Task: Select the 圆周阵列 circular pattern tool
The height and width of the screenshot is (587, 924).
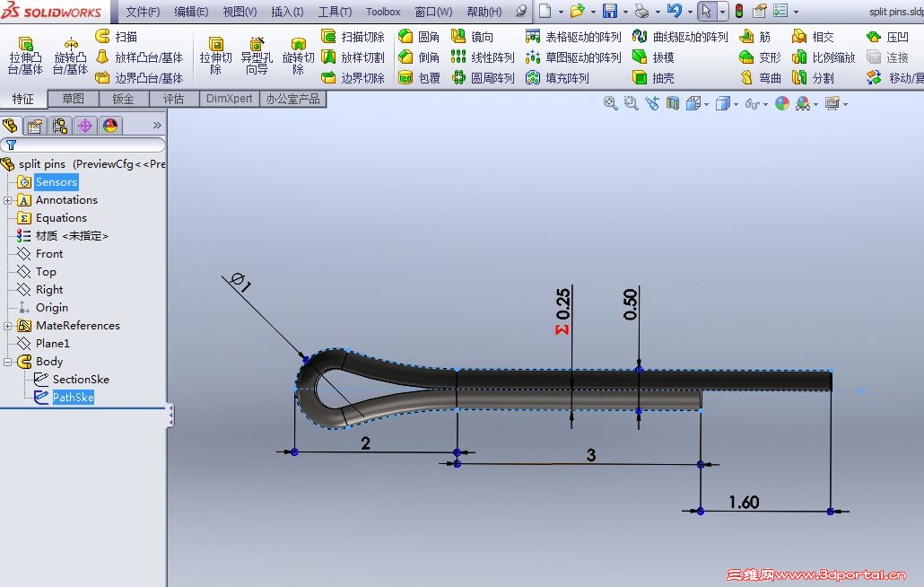Action: pyautogui.click(x=483, y=78)
